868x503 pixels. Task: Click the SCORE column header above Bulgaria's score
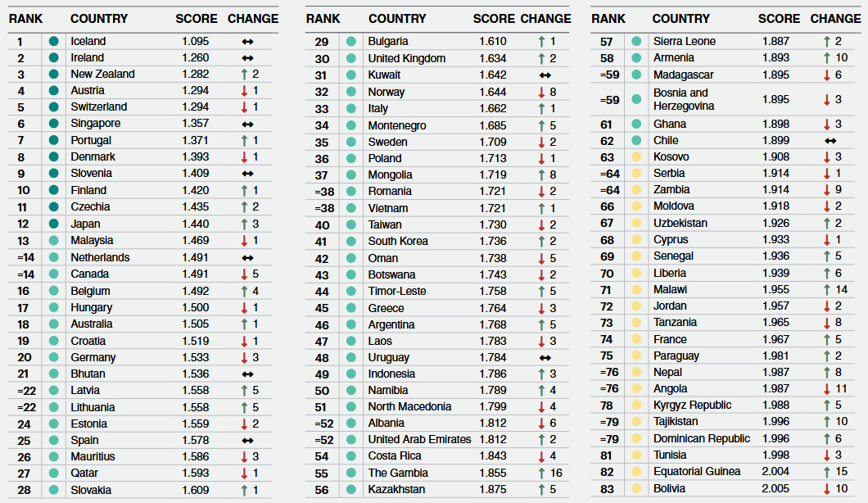click(x=494, y=18)
